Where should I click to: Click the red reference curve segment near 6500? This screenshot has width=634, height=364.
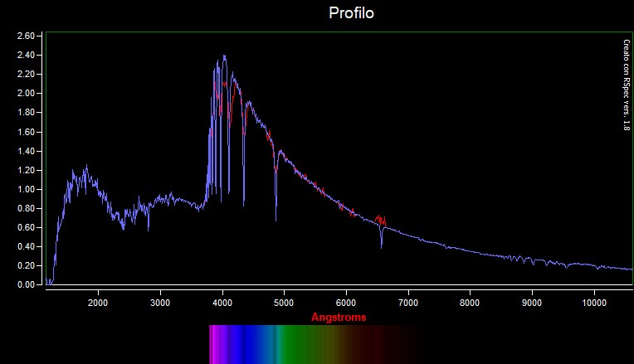[x=380, y=220]
